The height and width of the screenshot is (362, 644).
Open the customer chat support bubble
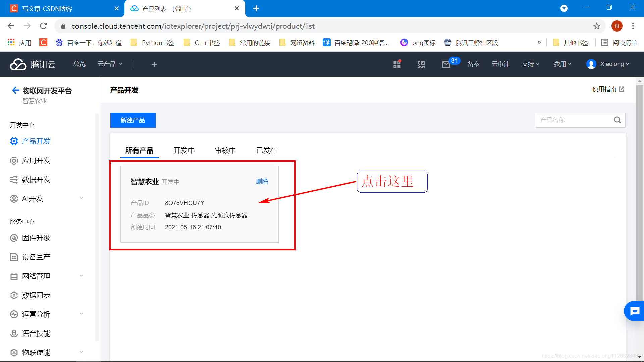[634, 311]
